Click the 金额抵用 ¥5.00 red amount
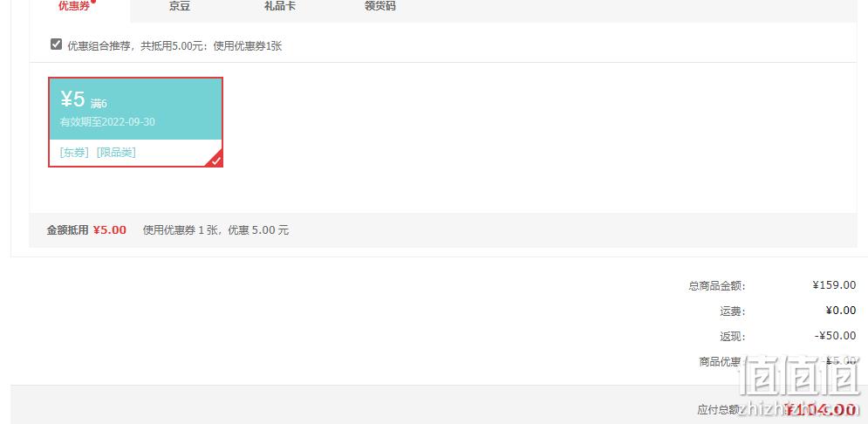Viewport: 868px width, 424px height. 110,229
